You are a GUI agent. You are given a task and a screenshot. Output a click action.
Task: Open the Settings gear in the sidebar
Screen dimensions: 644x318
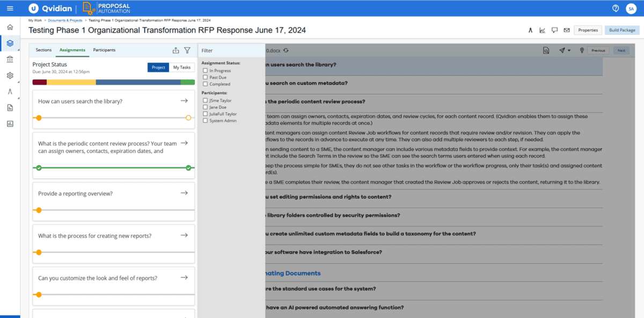point(9,76)
